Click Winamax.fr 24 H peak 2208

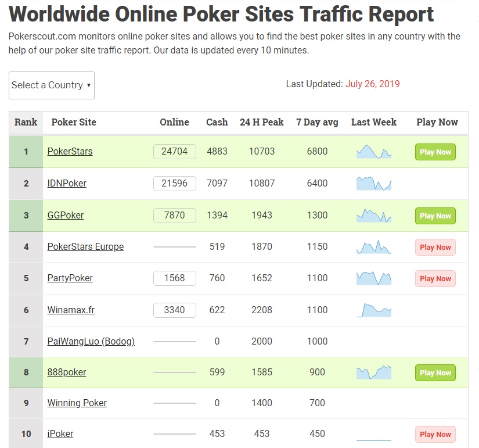(x=262, y=310)
